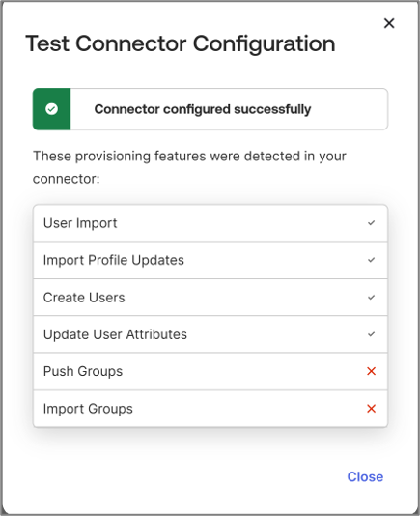Image resolution: width=420 pixels, height=516 pixels.
Task: Click the green block of the success banner
Action: 51,109
